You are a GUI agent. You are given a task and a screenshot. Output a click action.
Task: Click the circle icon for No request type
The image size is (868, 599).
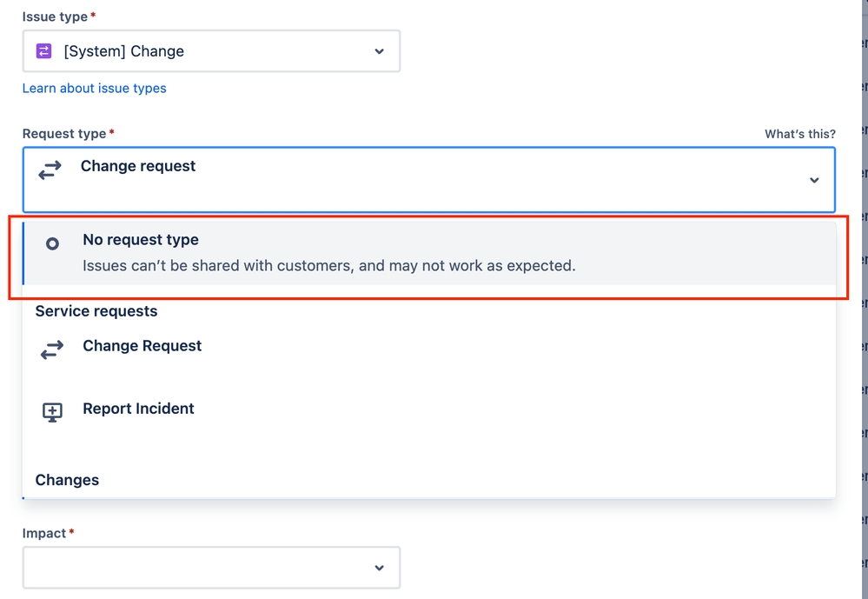click(52, 244)
